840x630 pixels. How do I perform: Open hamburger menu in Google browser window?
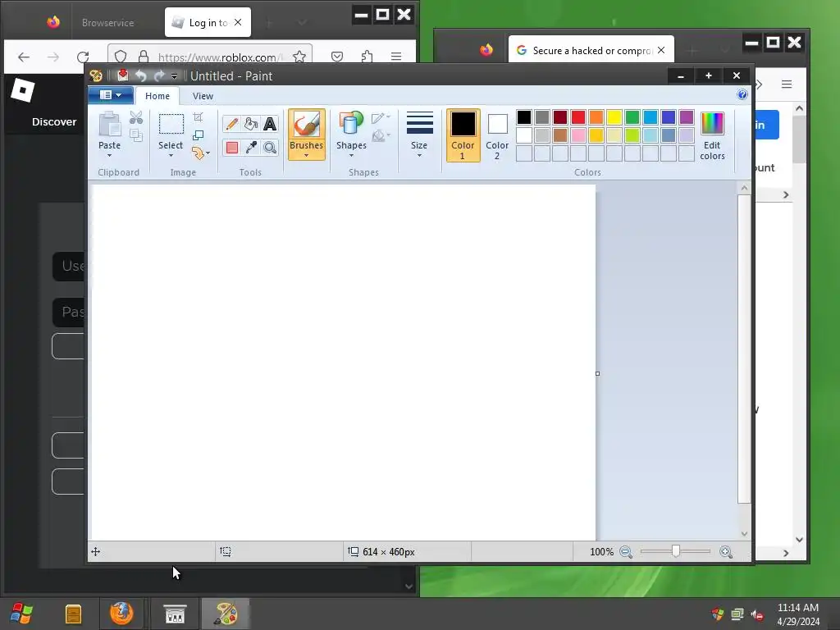787,84
